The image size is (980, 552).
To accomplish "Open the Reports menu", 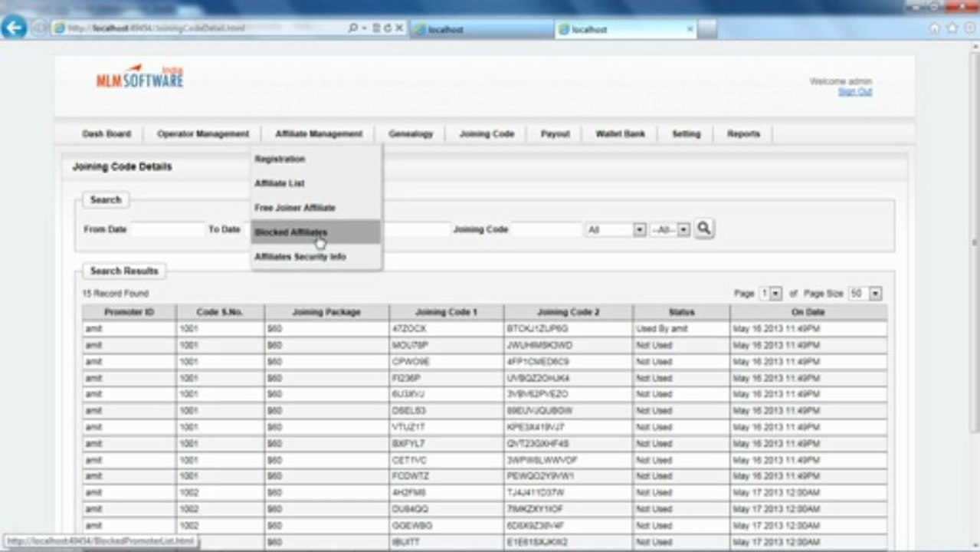I will coord(743,133).
